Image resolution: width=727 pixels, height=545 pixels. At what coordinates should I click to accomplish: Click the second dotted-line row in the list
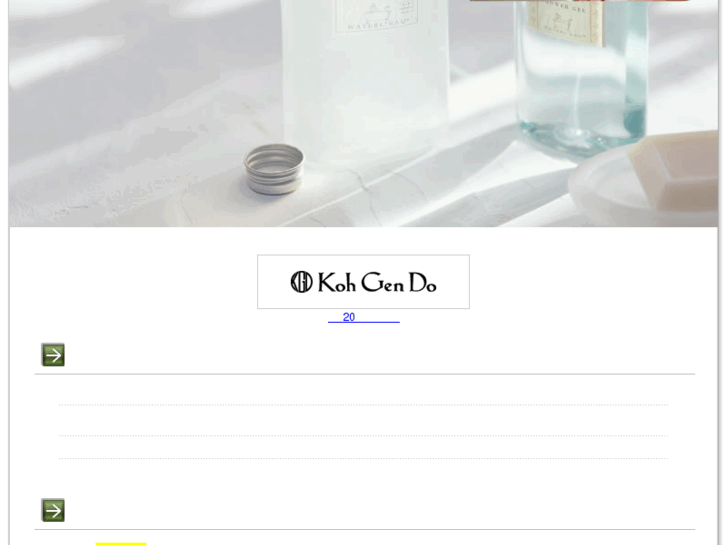[x=363, y=421]
